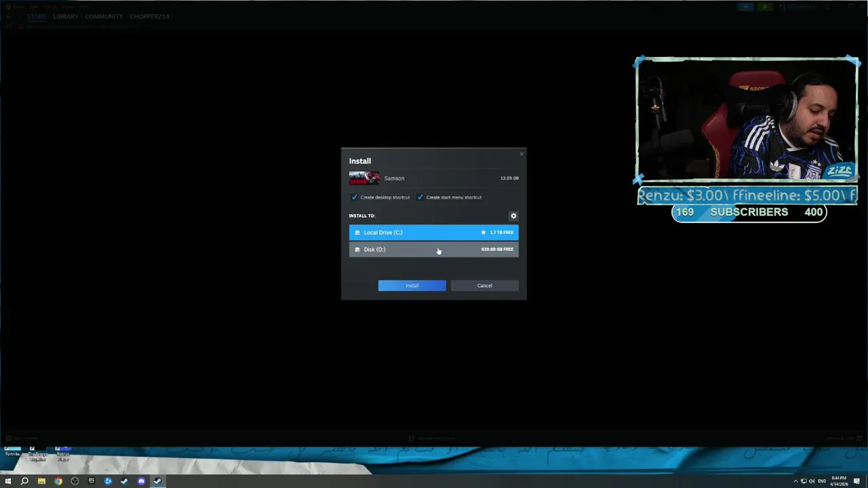Cancel the Samson installation dialog
Screen dimensions: 868x488
[484, 285]
